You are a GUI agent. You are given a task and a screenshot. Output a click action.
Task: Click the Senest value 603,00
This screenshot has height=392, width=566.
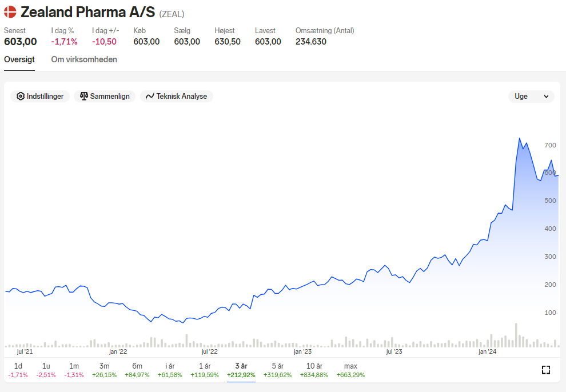tap(20, 42)
